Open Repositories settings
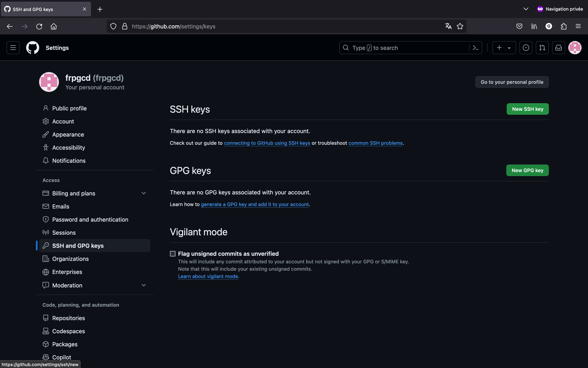 point(95,318)
